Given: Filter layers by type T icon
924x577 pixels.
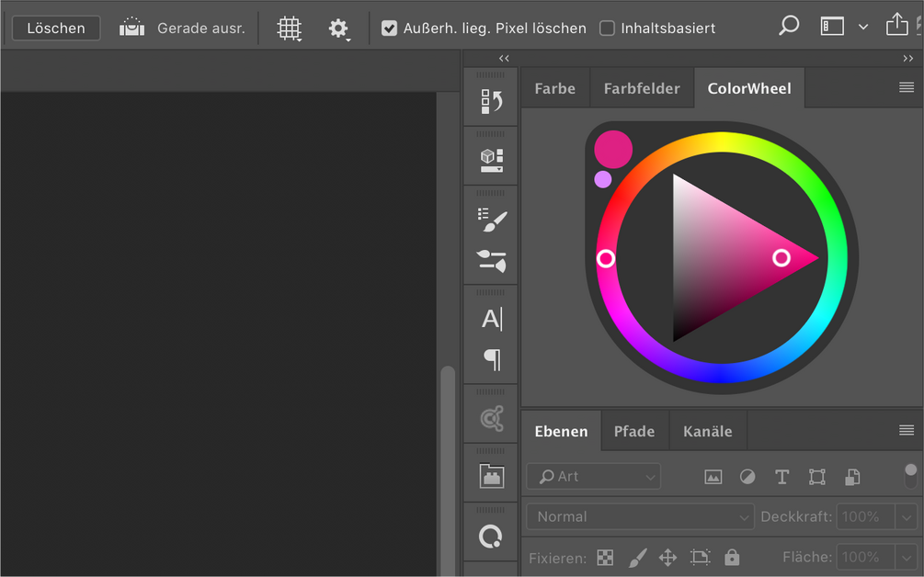Looking at the screenshot, I should (x=782, y=477).
